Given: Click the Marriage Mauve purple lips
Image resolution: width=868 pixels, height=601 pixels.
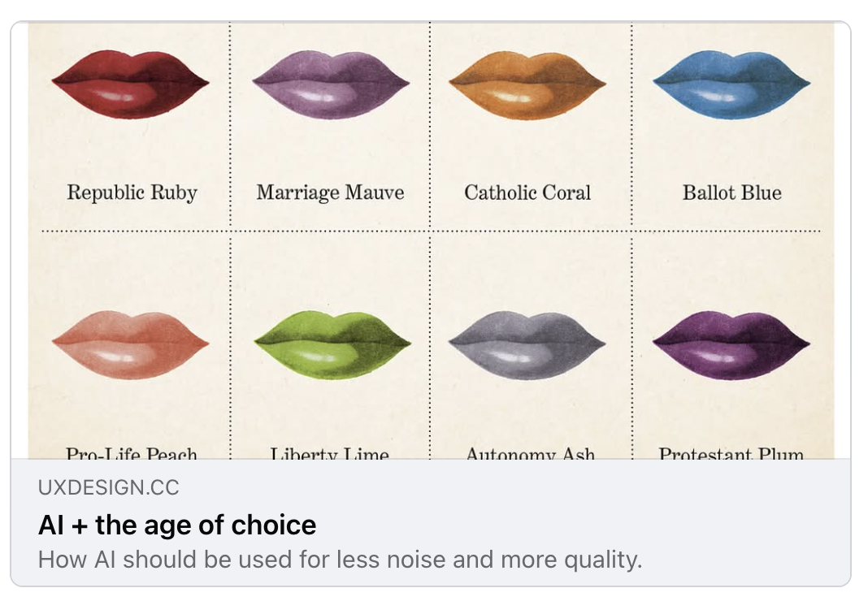Looking at the screenshot, I should (x=331, y=84).
